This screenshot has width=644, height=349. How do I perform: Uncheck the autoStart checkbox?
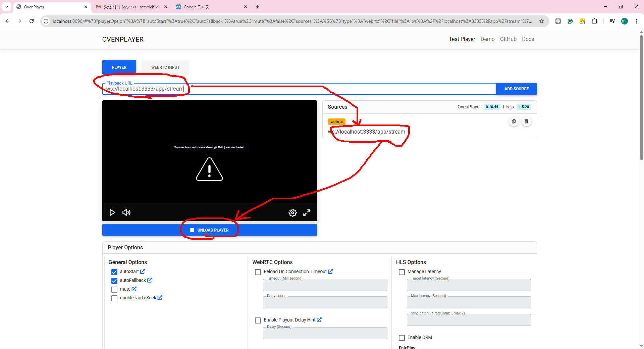[x=114, y=272]
